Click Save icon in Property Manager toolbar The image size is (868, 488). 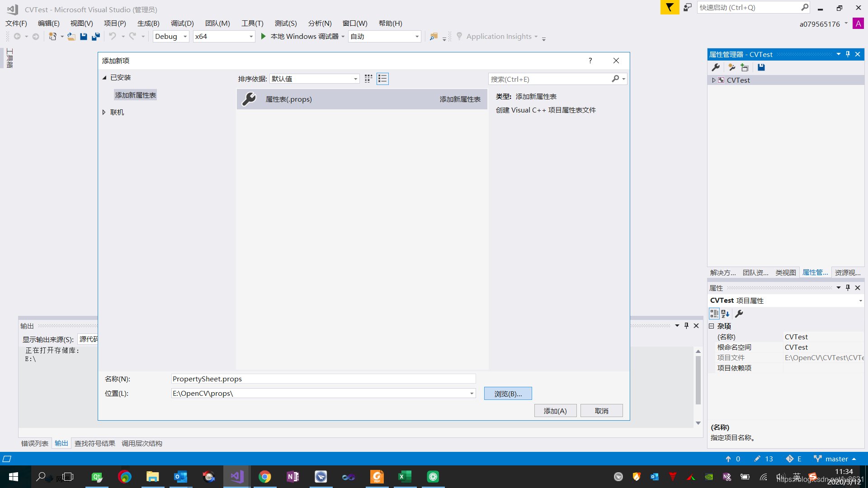point(761,67)
